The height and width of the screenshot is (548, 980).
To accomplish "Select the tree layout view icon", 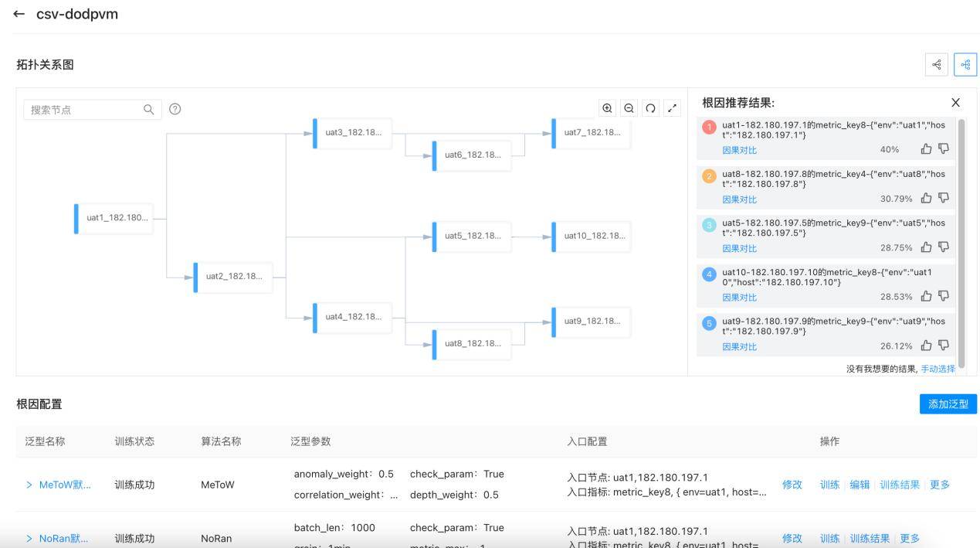I will pos(965,65).
